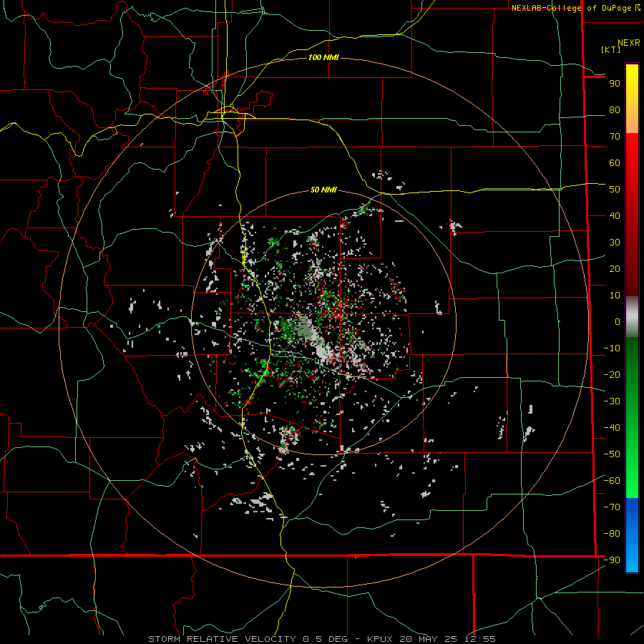The width and height of the screenshot is (644, 644).
Task: Select the positive 90 knot scale label
Action: click(615, 84)
